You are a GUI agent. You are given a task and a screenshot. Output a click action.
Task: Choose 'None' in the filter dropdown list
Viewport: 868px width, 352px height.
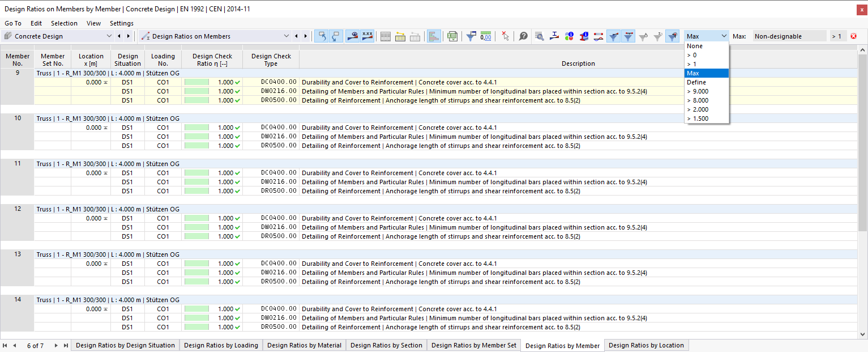click(x=707, y=46)
